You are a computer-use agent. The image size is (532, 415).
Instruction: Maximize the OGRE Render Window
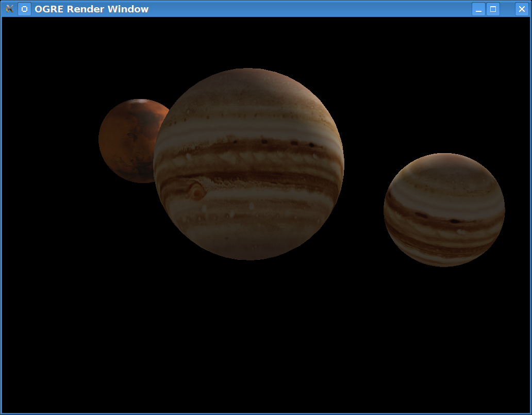493,9
